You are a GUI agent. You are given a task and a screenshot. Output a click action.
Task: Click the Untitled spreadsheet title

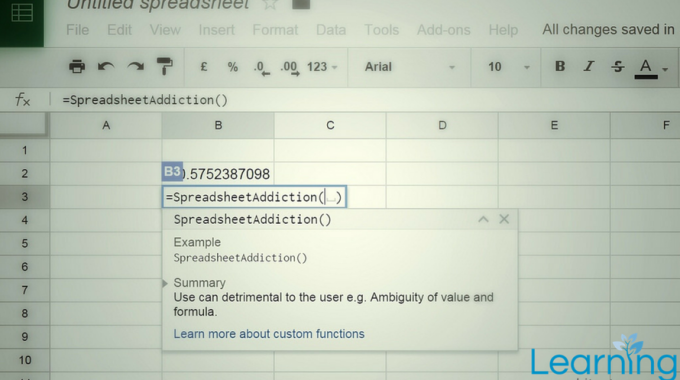click(158, 4)
